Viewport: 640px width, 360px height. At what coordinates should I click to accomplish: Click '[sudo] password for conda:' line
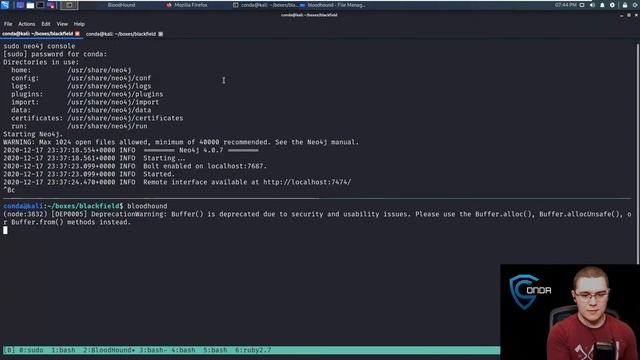pos(55,54)
